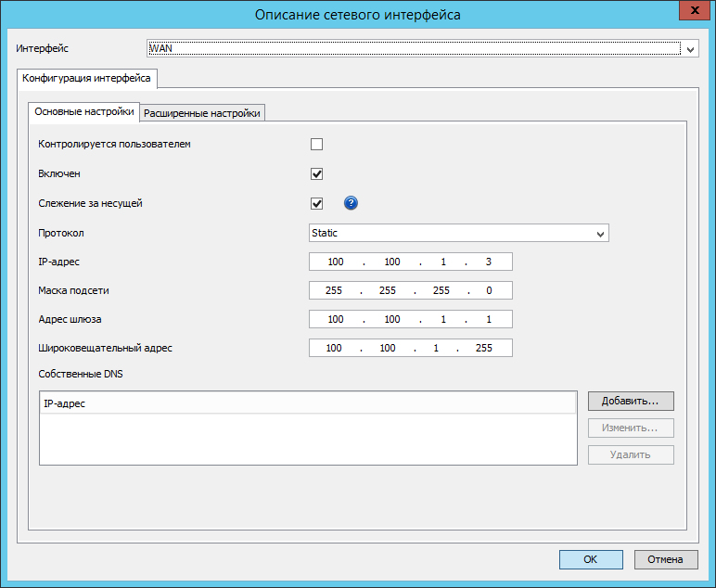Click the 'Удалить' button

[630, 454]
